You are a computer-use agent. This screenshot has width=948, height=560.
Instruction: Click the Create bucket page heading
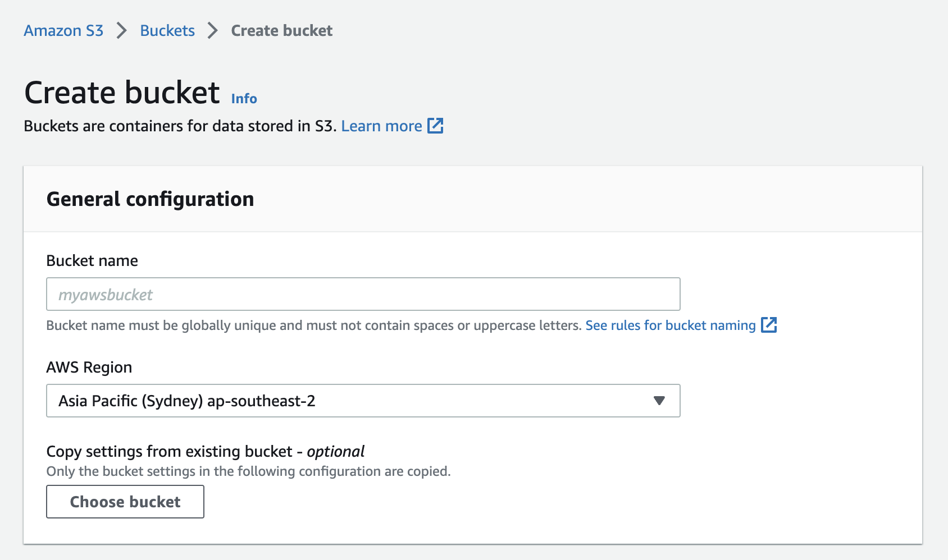click(122, 92)
